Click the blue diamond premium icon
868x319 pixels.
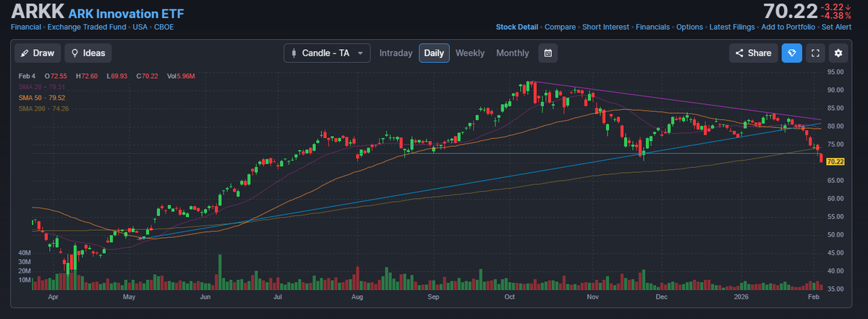[792, 53]
